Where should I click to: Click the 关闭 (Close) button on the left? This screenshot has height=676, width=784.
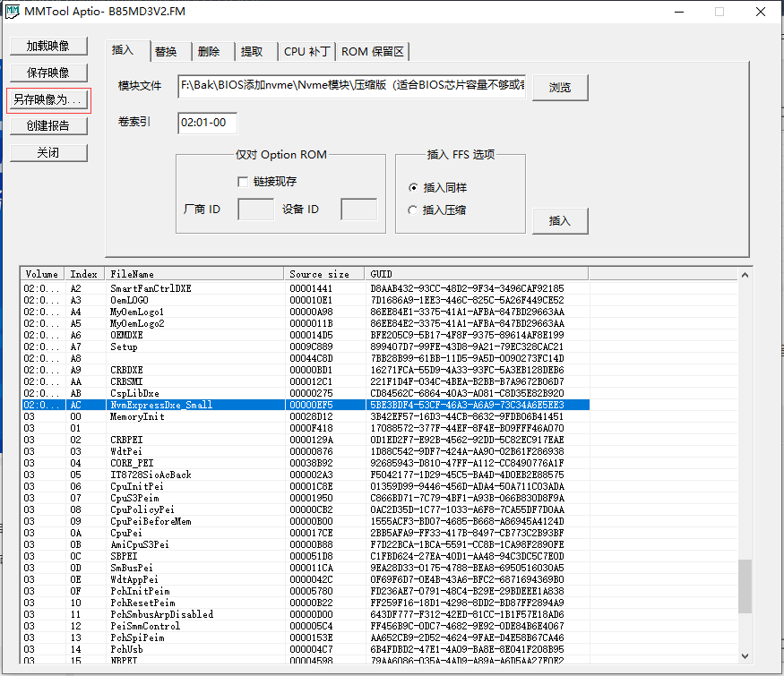click(48, 152)
